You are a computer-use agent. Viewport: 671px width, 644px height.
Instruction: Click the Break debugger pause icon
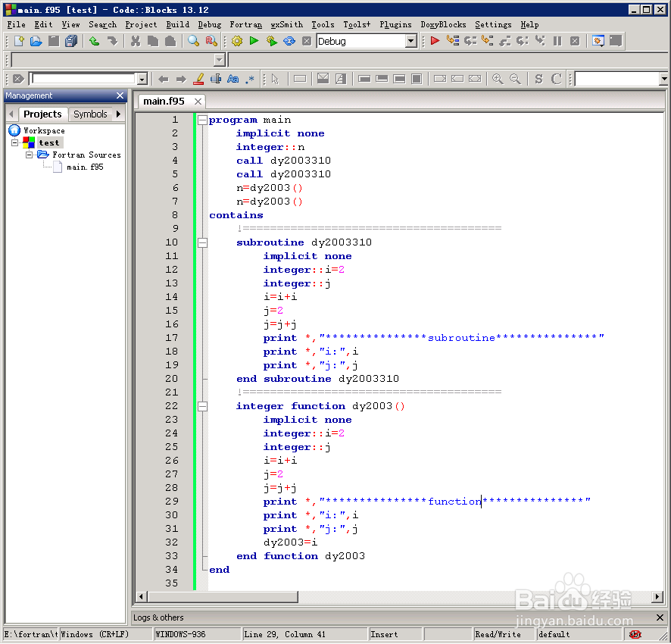557,41
